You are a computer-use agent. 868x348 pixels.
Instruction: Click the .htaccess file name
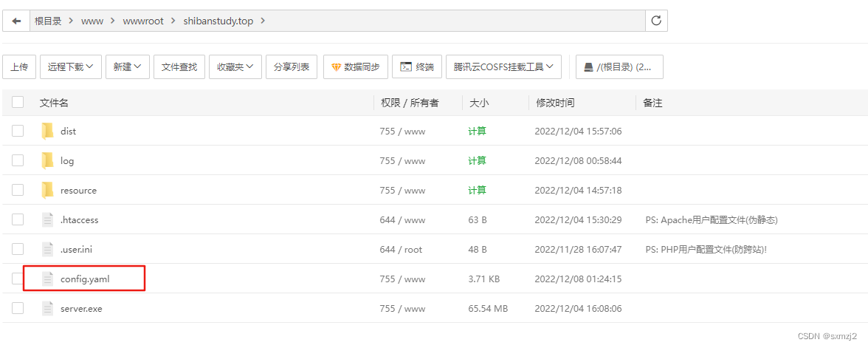click(x=79, y=220)
